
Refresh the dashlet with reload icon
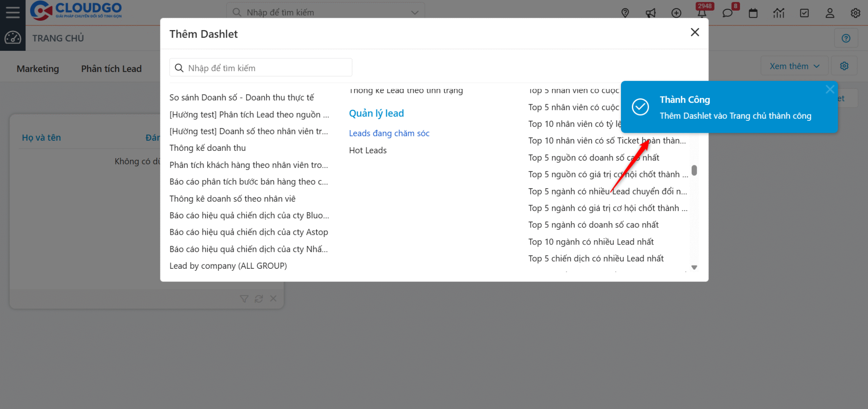point(259,299)
